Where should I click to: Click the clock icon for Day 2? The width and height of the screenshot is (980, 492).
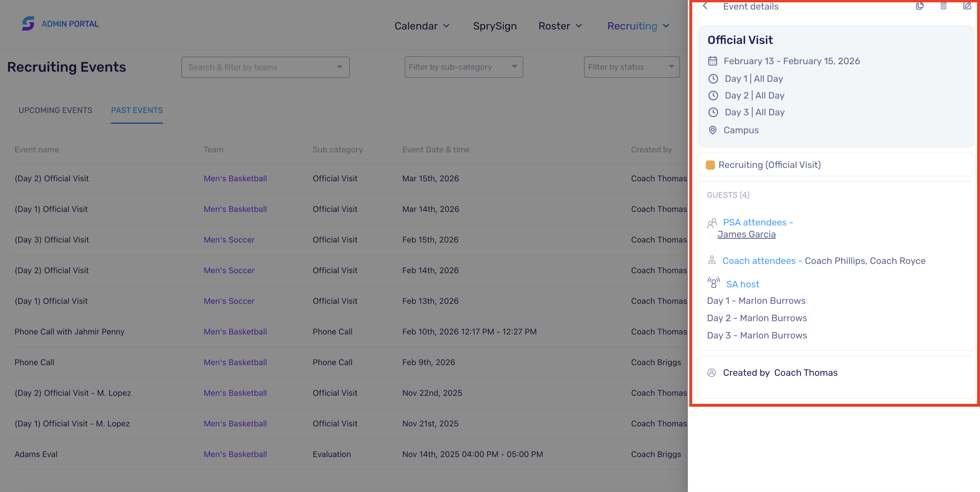click(x=713, y=95)
